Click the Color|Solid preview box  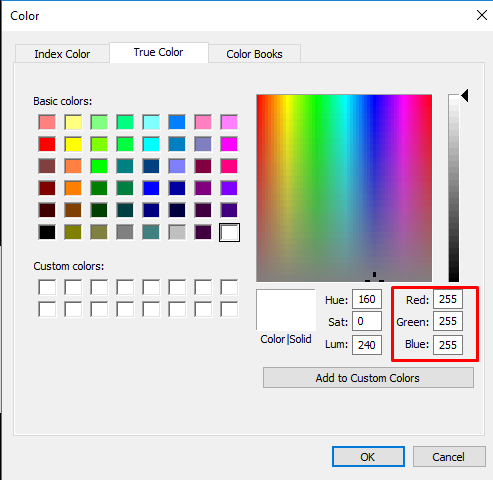point(286,310)
